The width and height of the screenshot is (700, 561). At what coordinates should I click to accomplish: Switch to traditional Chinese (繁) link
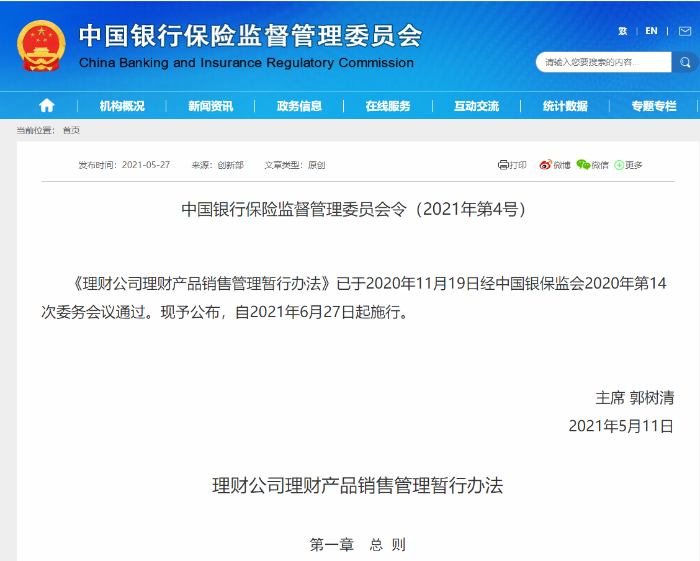[x=623, y=31]
